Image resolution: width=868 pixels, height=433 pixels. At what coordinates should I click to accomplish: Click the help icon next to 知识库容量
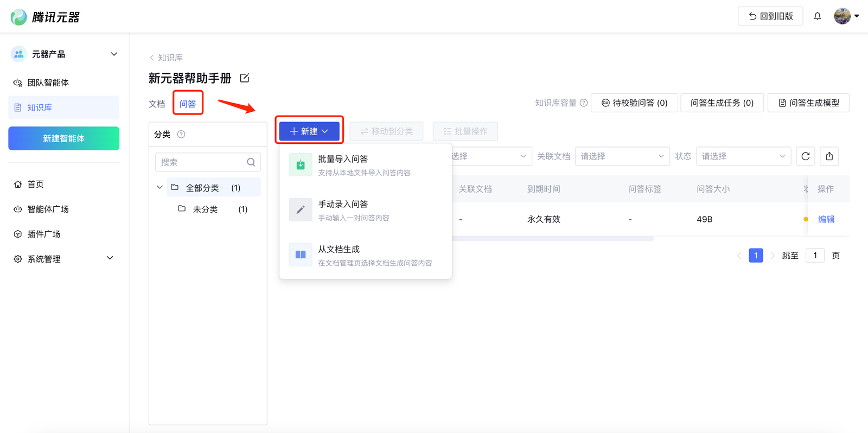584,103
